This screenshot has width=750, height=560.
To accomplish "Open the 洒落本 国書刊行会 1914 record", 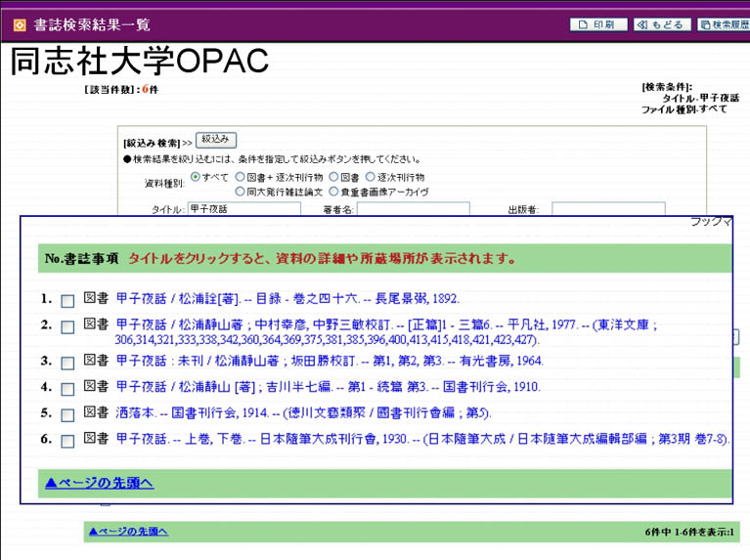I will pyautogui.click(x=303, y=412).
